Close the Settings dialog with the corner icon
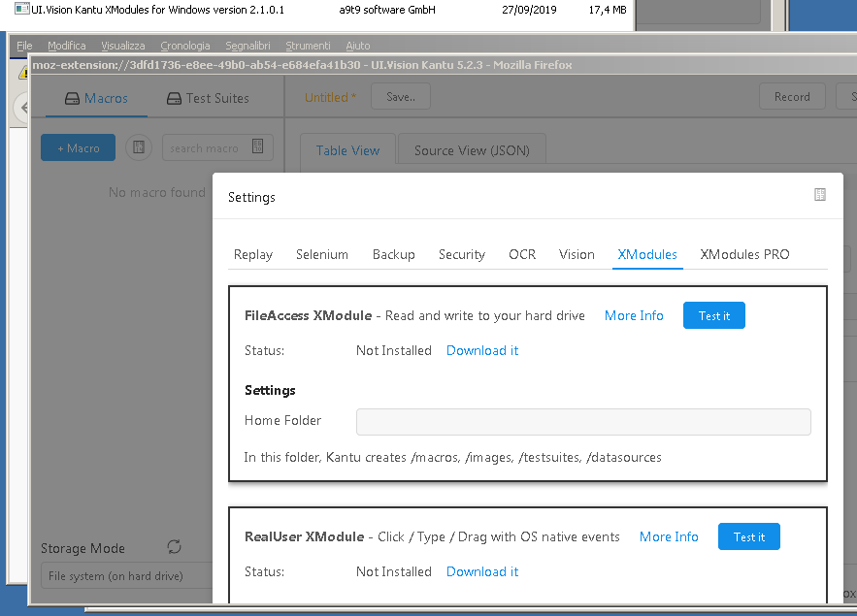This screenshot has height=616, width=857. click(820, 194)
